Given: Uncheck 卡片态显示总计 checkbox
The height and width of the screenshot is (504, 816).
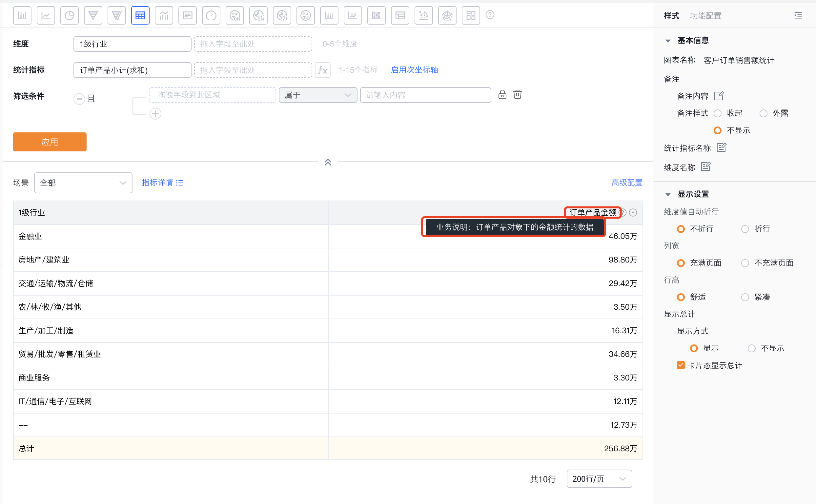Looking at the screenshot, I should click(x=681, y=365).
